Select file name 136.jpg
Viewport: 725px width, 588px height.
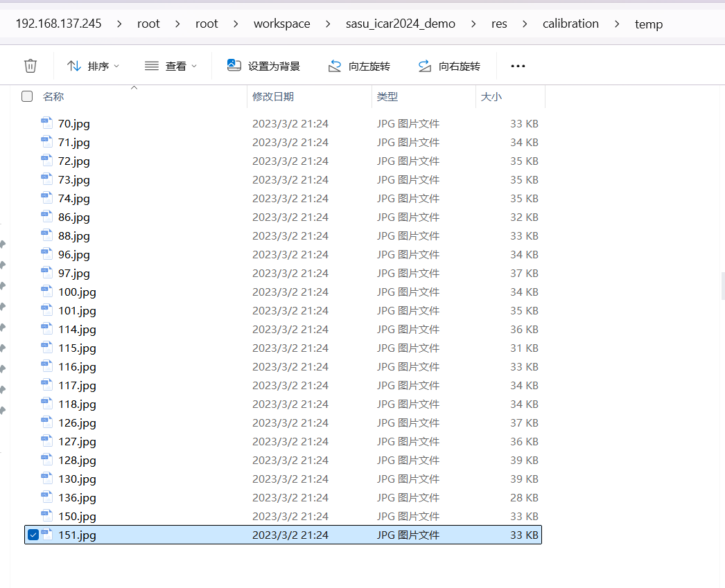point(77,498)
